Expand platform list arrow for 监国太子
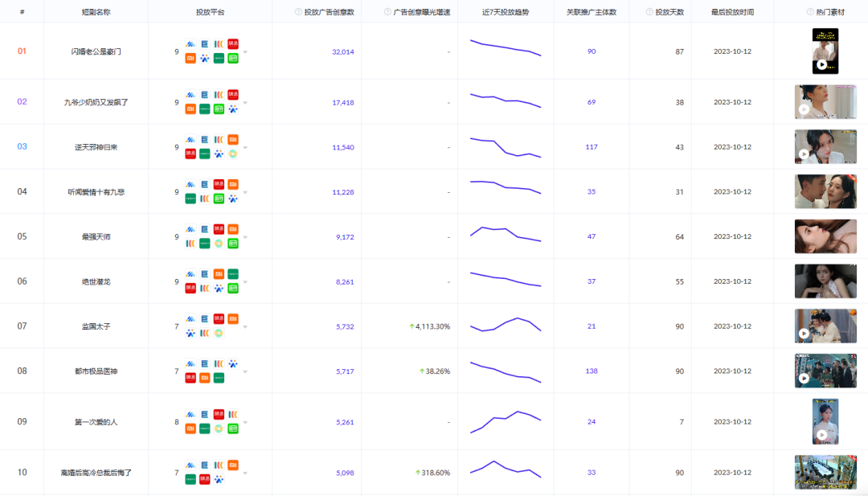Image resolution: width=868 pixels, height=496 pixels. click(245, 327)
